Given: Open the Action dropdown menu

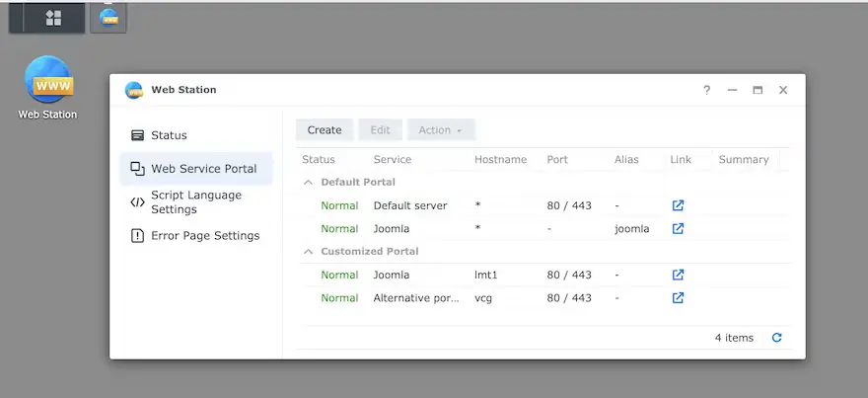Looking at the screenshot, I should click(441, 129).
